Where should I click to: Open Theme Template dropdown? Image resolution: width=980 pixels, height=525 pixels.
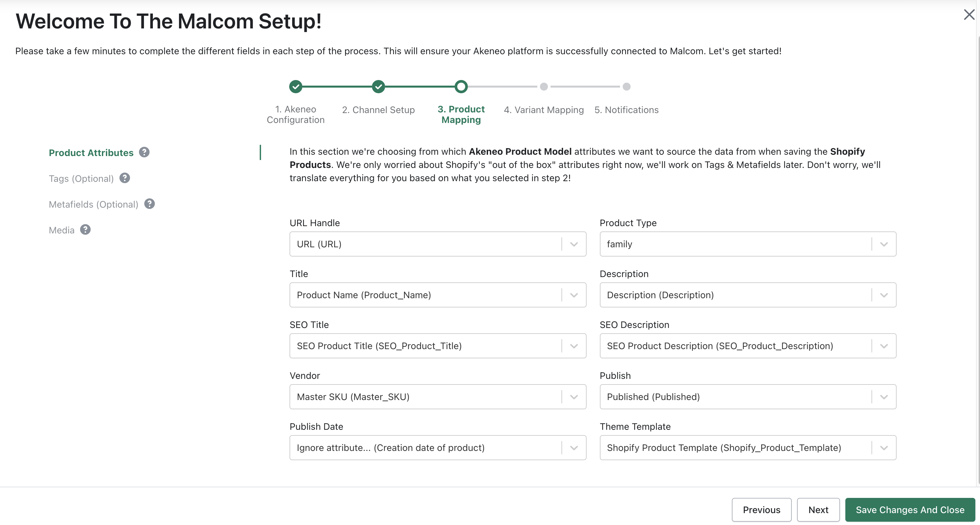[884, 448]
